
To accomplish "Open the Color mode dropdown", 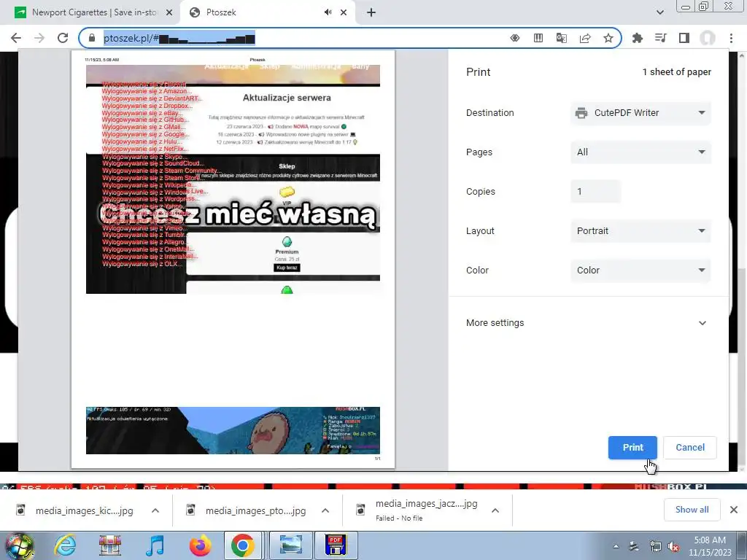I will point(640,270).
